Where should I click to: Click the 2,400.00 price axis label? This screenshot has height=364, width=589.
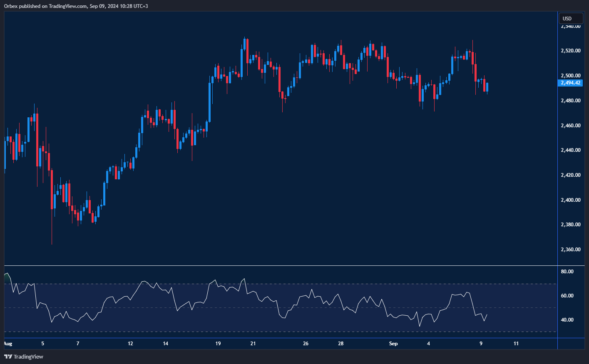point(570,200)
